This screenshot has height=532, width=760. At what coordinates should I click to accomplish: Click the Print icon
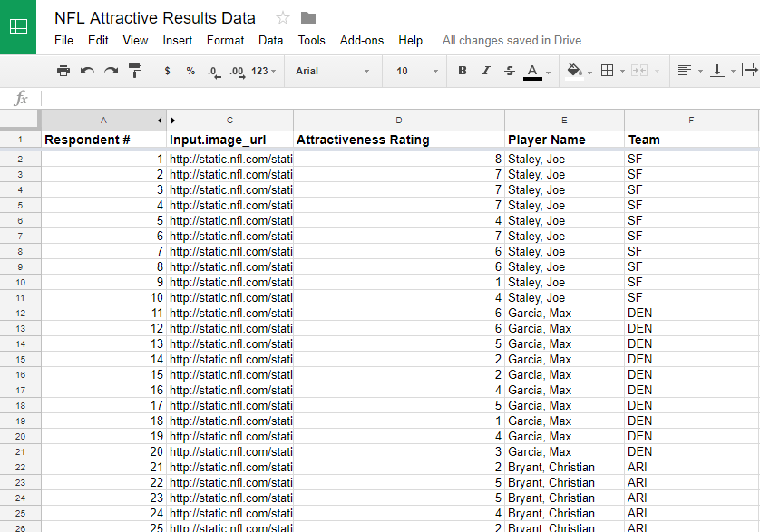tap(63, 71)
